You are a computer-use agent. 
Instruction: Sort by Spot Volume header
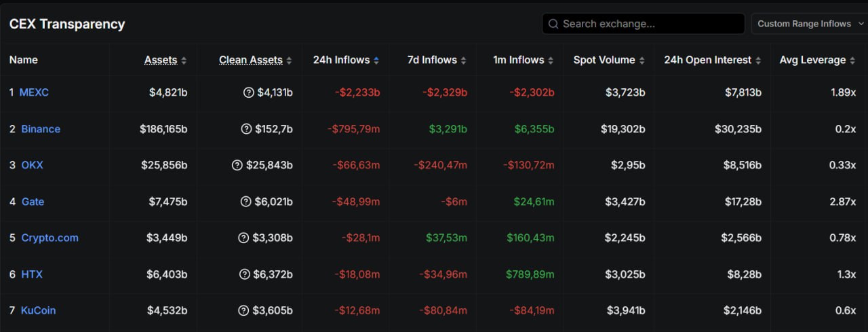pos(608,60)
